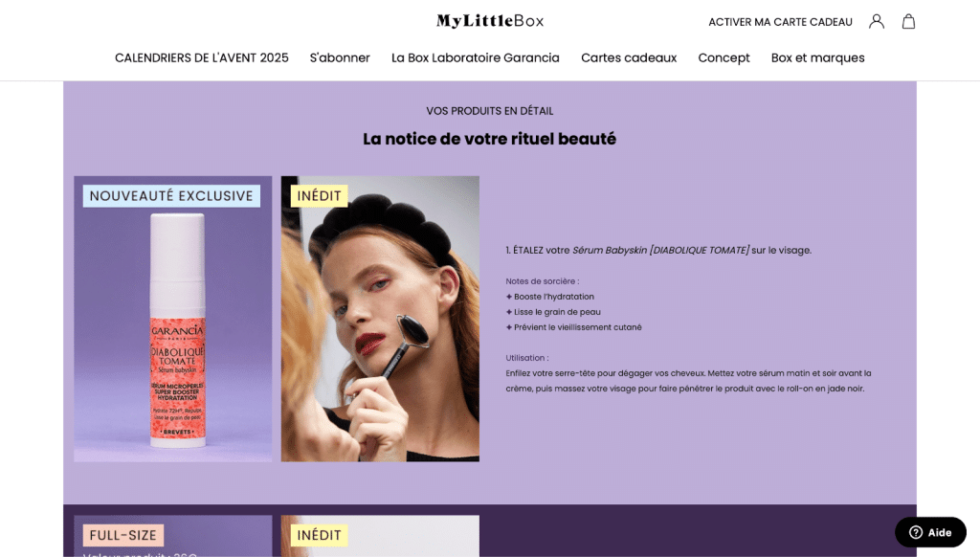Click the NOUVEAUTÉ EXCLUSIVE badge
This screenshot has width=980, height=557.
pyautogui.click(x=171, y=195)
